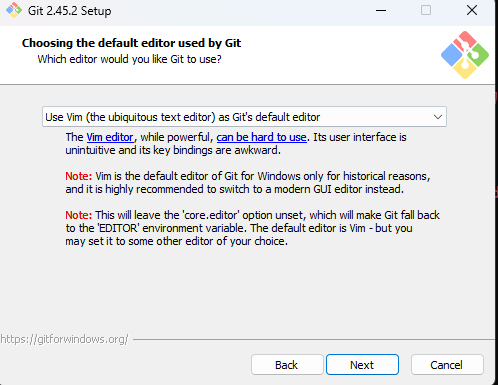The width and height of the screenshot is (498, 385).
Task: Close the Git 2.45.2 Setup window
Action: (472, 10)
